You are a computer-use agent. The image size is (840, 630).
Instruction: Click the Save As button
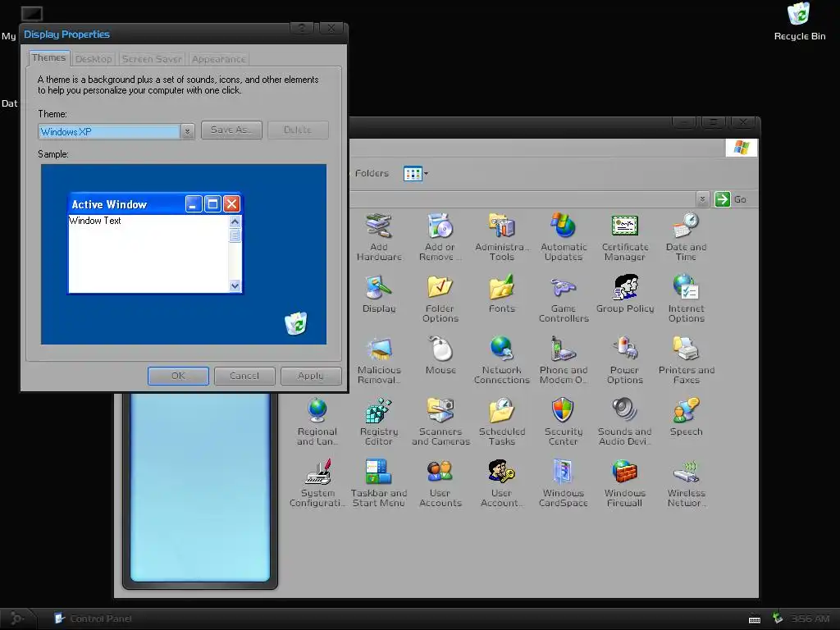[231, 130]
